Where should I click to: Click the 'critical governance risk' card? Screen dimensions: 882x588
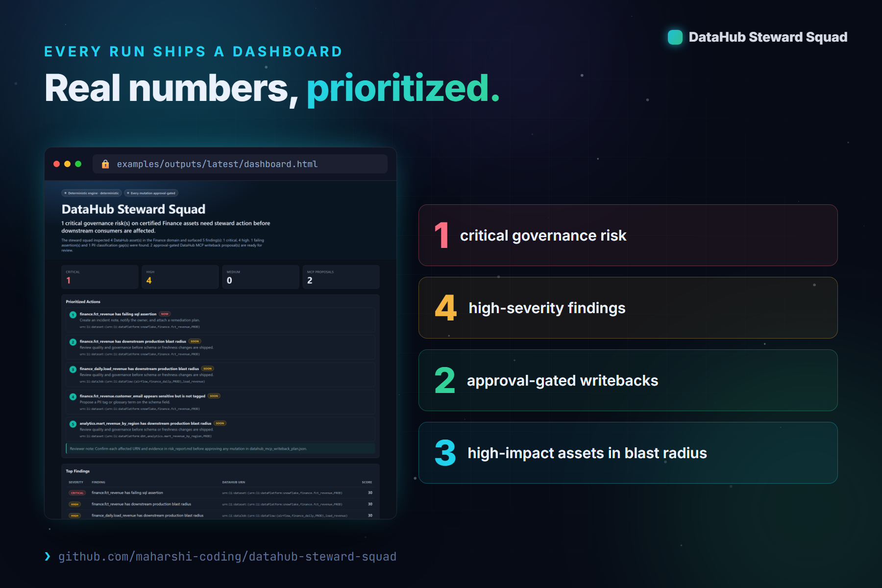(628, 235)
